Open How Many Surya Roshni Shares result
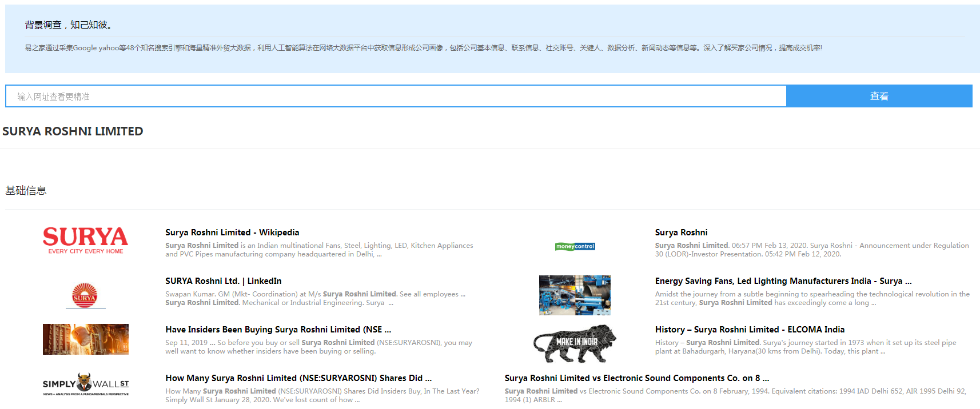 tap(298, 378)
